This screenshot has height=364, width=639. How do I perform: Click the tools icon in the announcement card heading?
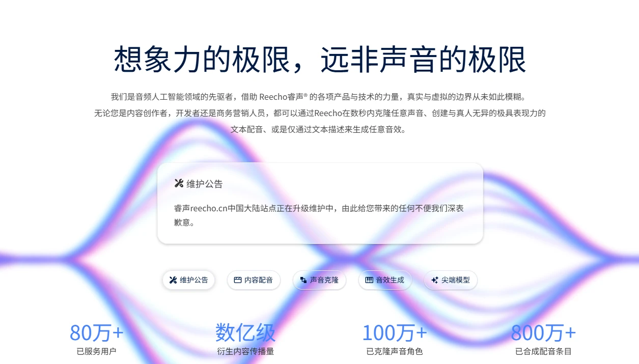[179, 183]
